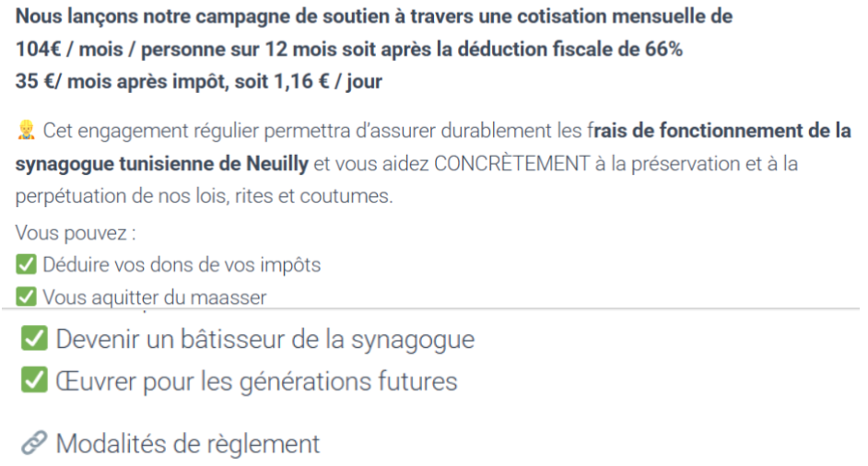Click the construction worker emoji icon

tap(26, 132)
